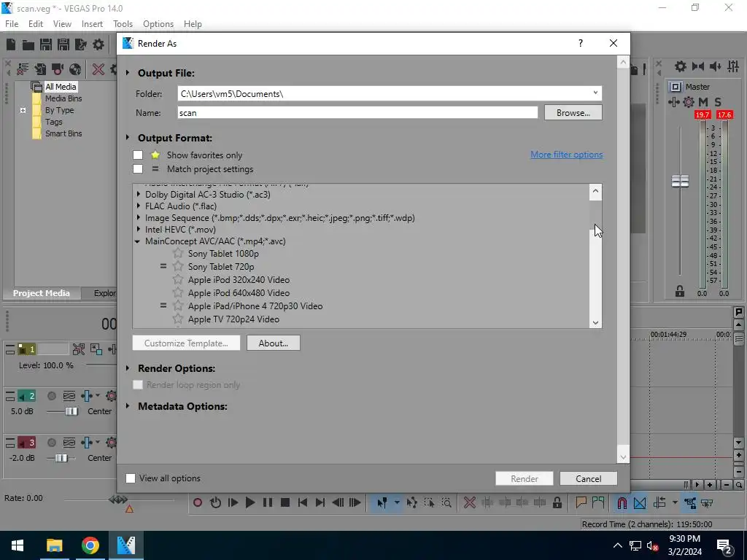The image size is (747, 560).
Task: Expand By Type folder in Project Media
Action: [23, 110]
